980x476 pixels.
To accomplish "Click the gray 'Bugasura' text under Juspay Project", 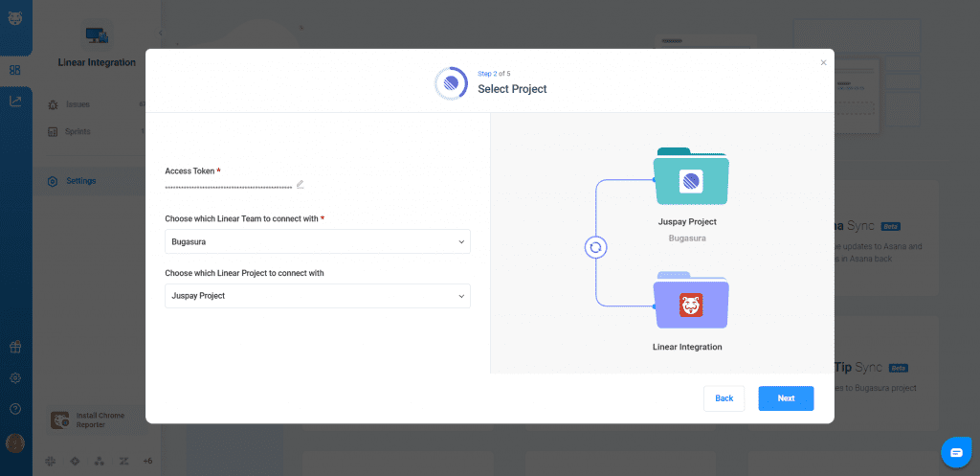I will 687,238.
